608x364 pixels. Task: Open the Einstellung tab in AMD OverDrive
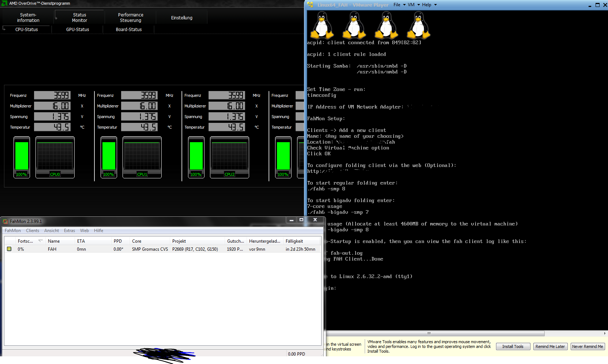(182, 18)
